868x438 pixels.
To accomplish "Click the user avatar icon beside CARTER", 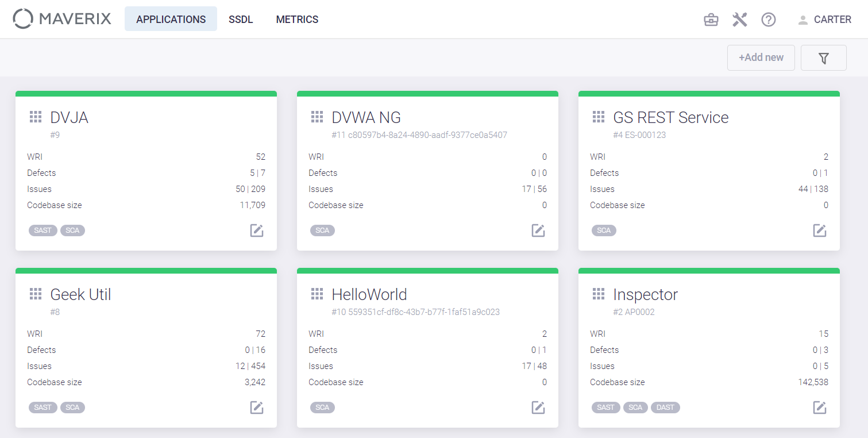I will [x=803, y=20].
